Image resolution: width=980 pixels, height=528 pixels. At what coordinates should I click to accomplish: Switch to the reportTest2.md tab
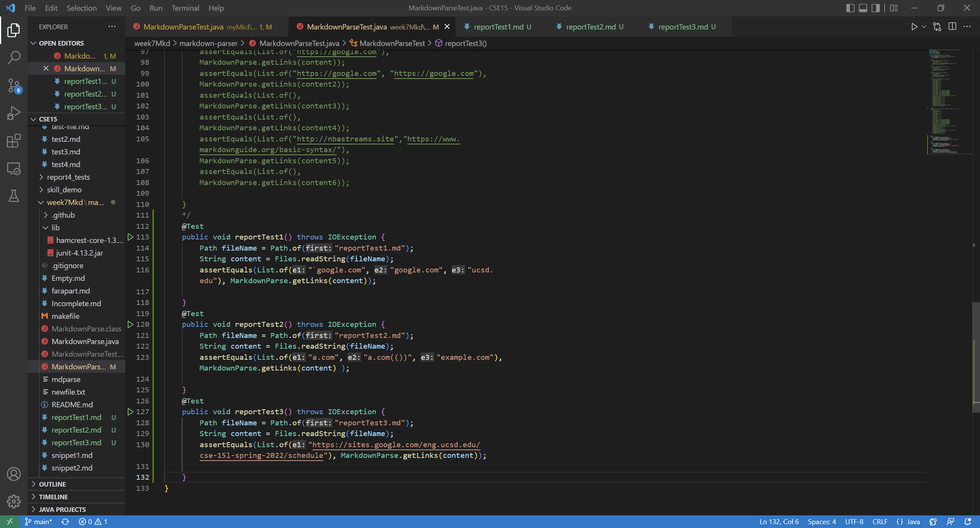click(x=590, y=27)
